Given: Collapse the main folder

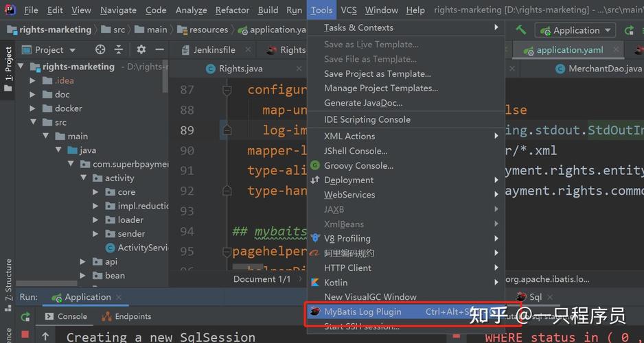Looking at the screenshot, I should [x=46, y=137].
